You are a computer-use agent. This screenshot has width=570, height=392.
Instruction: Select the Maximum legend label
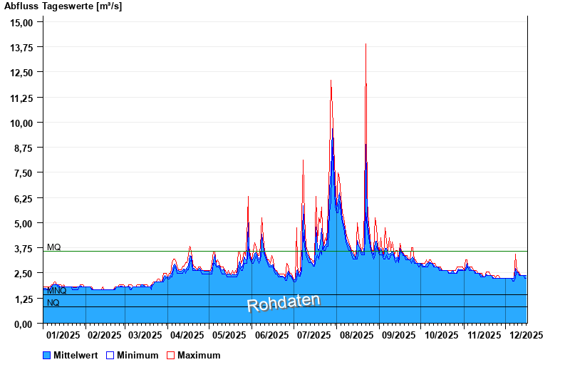point(199,355)
